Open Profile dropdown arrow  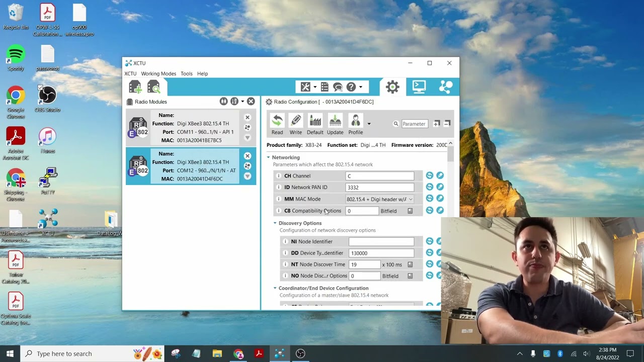(x=369, y=124)
